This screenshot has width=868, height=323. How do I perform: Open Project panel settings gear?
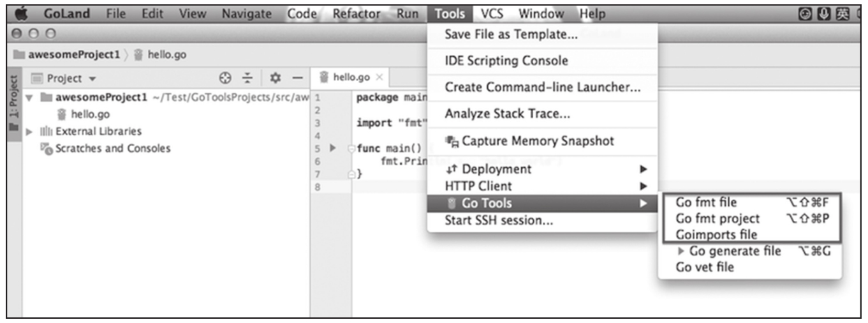tap(276, 79)
